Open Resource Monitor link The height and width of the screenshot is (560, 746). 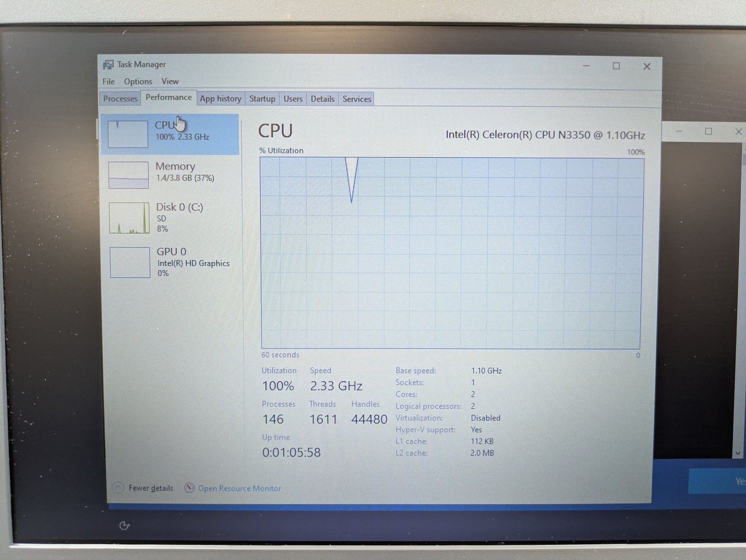pos(239,488)
